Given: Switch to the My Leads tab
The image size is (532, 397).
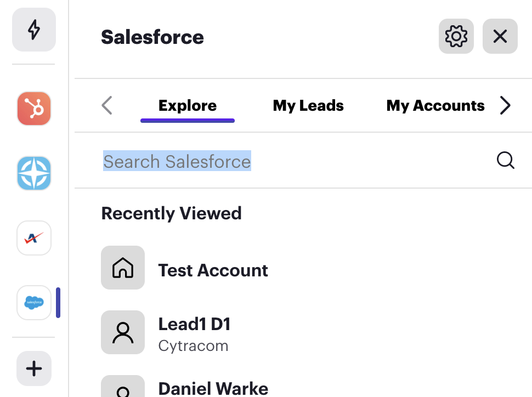Looking at the screenshot, I should click(x=308, y=106).
